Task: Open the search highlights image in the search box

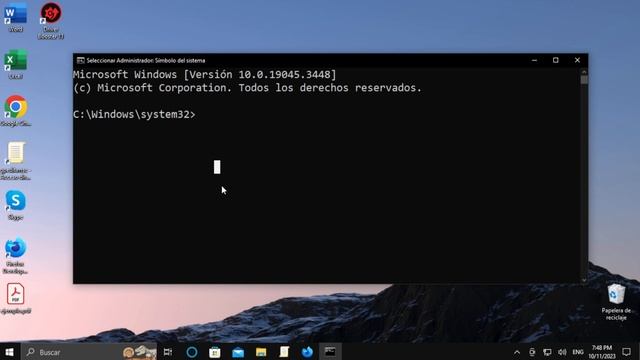Action: click(140, 352)
